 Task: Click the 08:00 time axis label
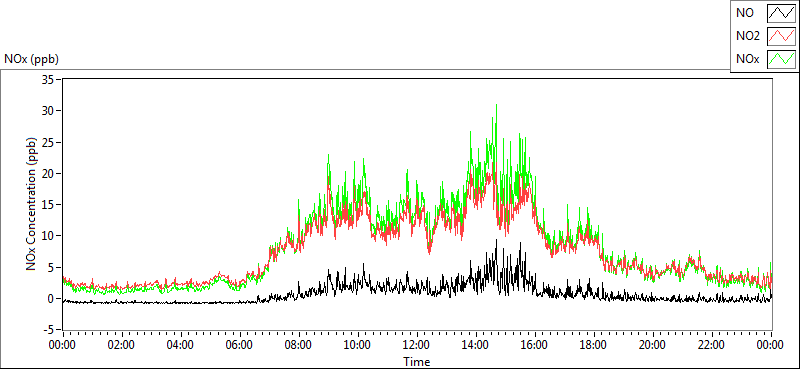[298, 345]
